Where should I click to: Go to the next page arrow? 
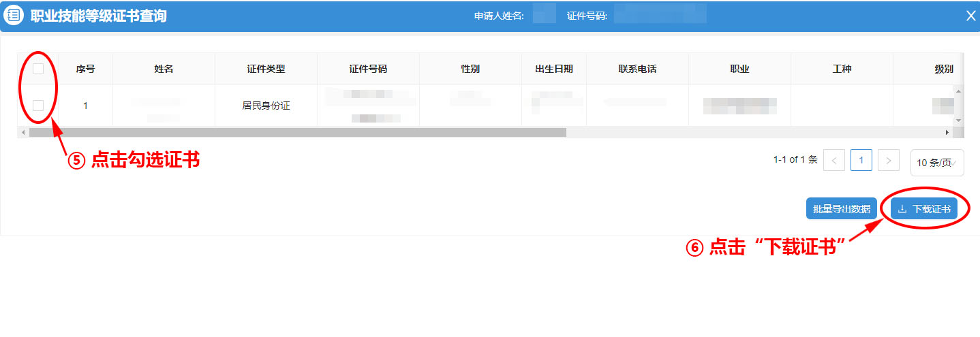click(x=888, y=160)
